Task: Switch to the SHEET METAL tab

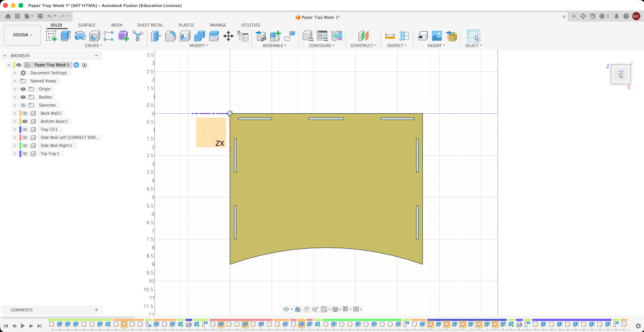Action: coord(150,25)
